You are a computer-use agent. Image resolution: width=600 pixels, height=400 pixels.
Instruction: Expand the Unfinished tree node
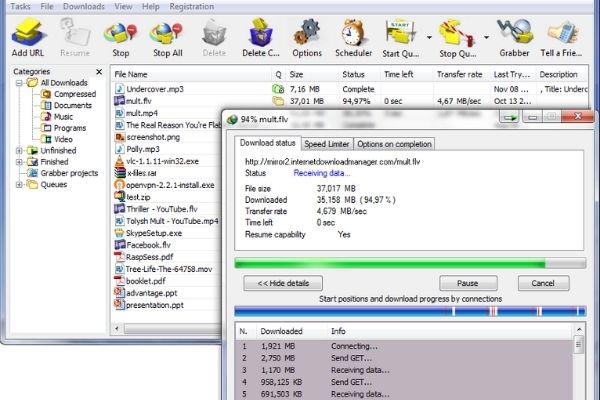pyautogui.click(x=19, y=151)
